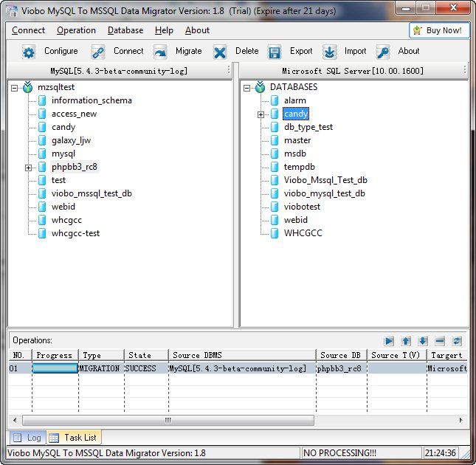
Task: Click the Migrate toolbar label
Action: tap(188, 51)
